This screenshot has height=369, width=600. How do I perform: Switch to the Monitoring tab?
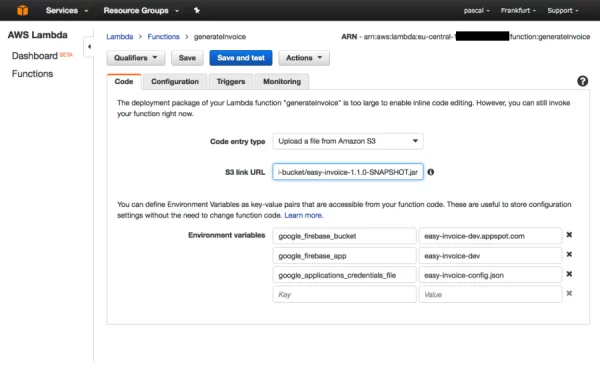(x=282, y=82)
